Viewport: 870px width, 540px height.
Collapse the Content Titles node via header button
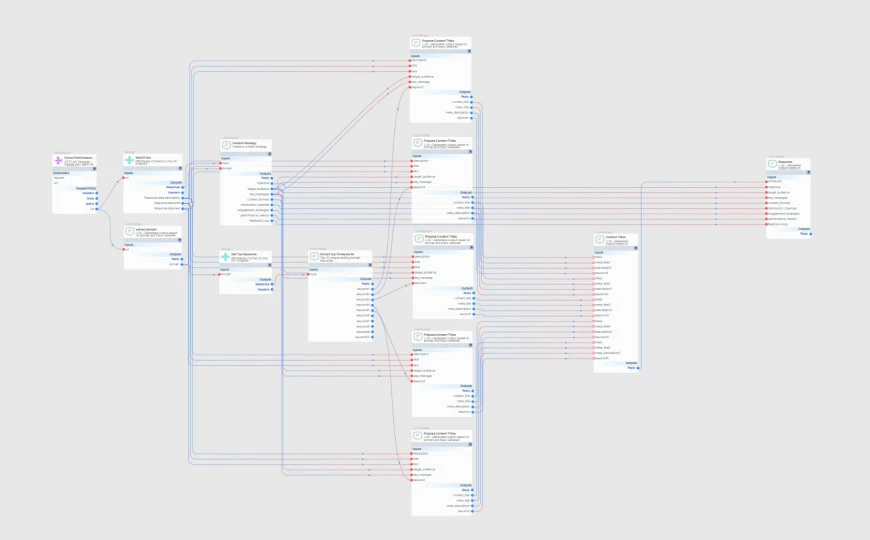coord(636,248)
